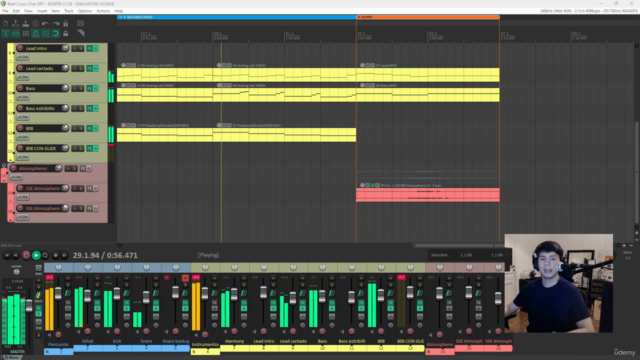
Task: Open the Track menu
Action: click(x=69, y=11)
